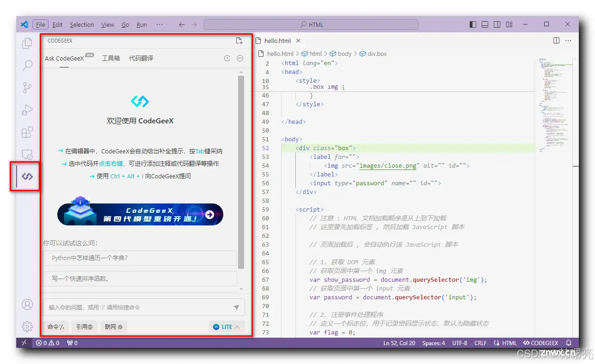Image resolution: width=595 pixels, height=364 pixels.
Task: Switch to the Ask CodeGeeX tab
Action: click(x=64, y=58)
